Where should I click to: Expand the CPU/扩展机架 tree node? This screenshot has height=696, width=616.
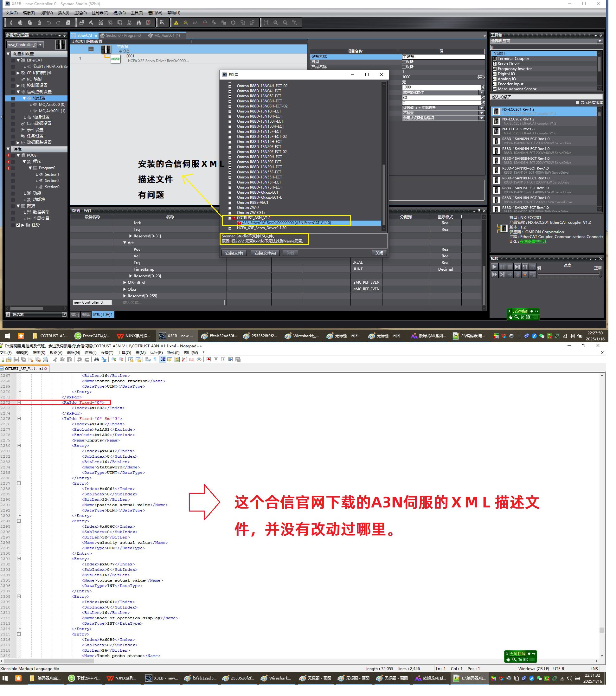[x=18, y=73]
